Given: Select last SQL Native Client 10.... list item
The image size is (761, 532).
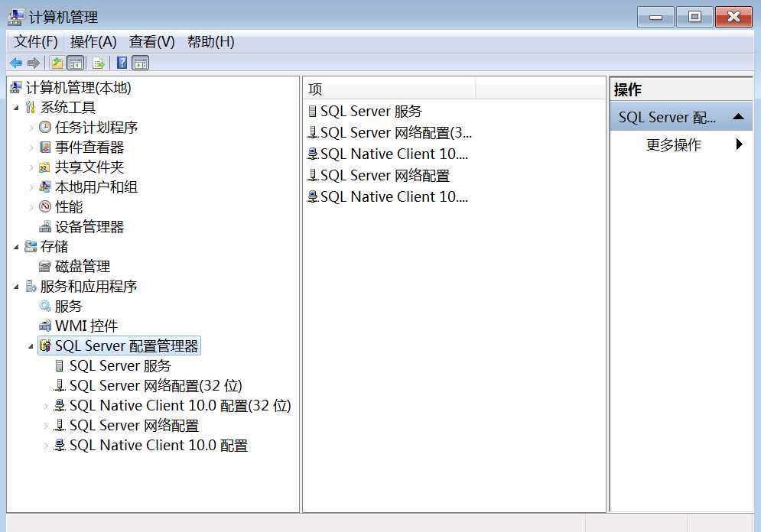Looking at the screenshot, I should 394,197.
